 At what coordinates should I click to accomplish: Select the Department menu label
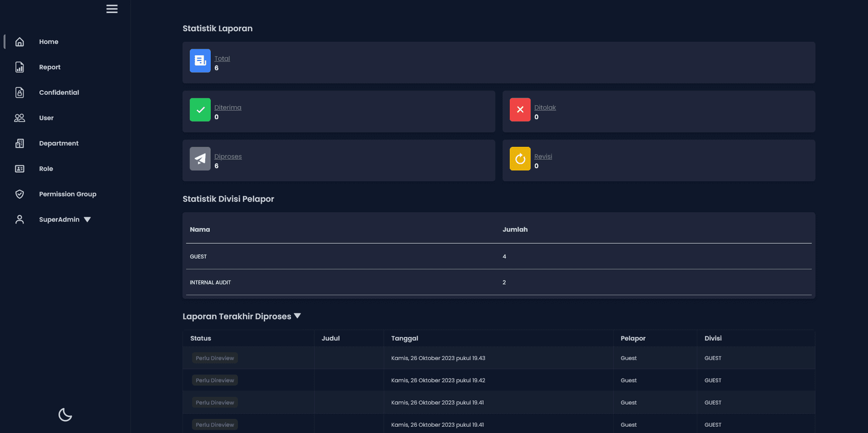point(59,143)
